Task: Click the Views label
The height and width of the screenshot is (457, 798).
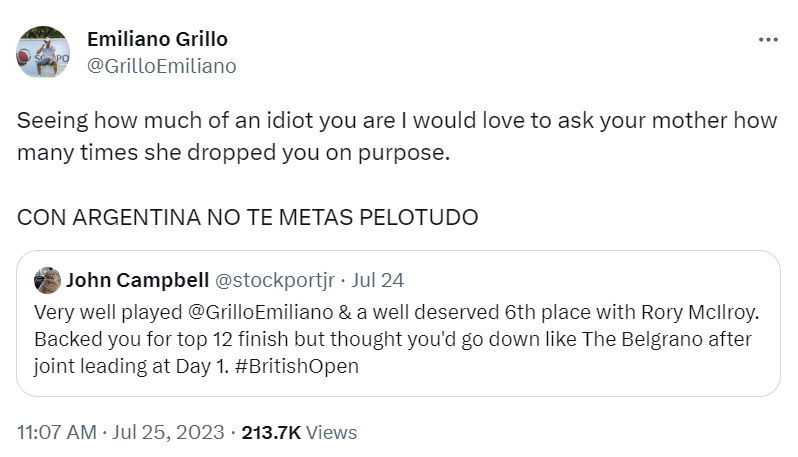Action: tap(332, 432)
